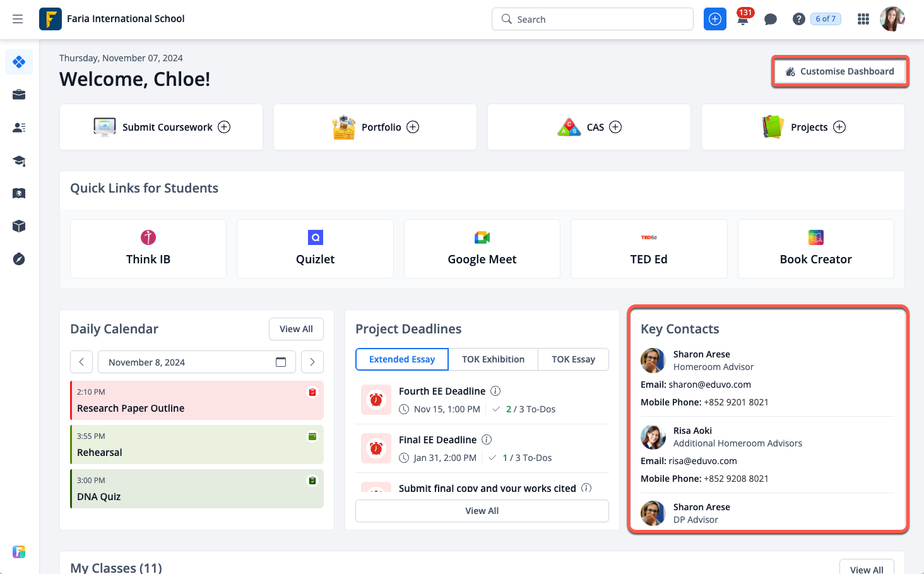924x574 pixels.
Task: Switch to the TOK Exhibition tab
Action: click(493, 359)
